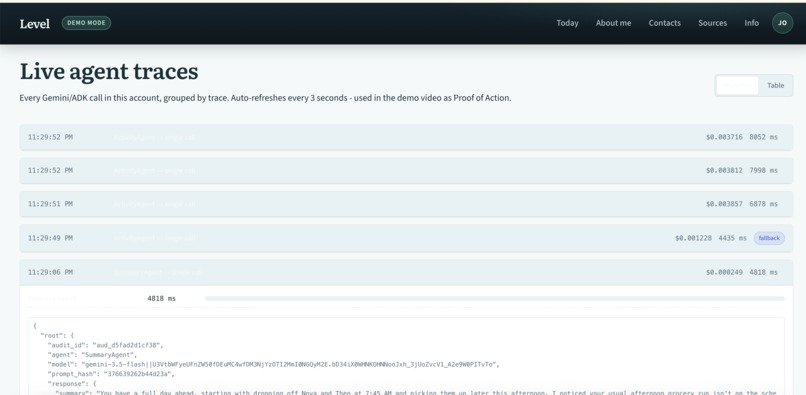The width and height of the screenshot is (806, 395).
Task: Switch to the Table view
Action: 775,85
